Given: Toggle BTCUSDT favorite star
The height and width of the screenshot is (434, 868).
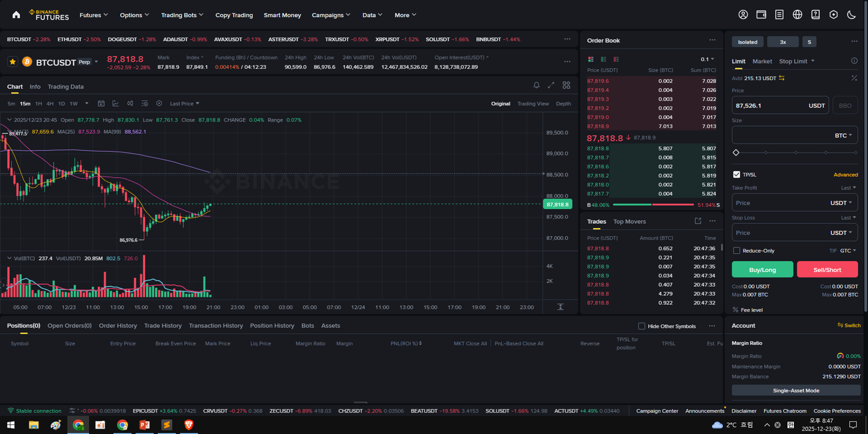Looking at the screenshot, I should click(x=13, y=62).
